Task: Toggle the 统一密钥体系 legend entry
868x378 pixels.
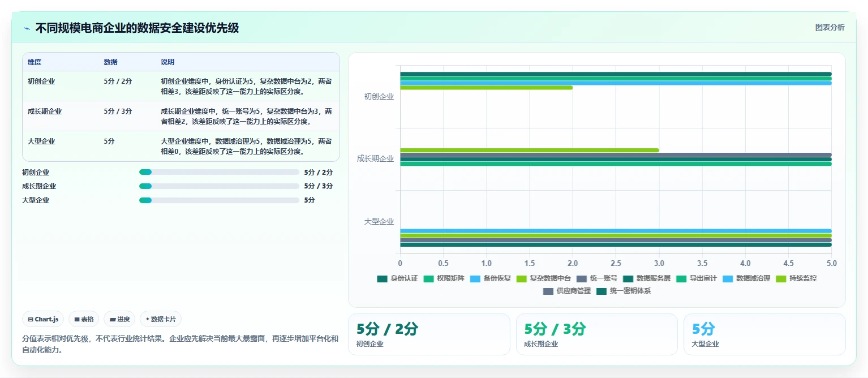Action: [x=624, y=291]
